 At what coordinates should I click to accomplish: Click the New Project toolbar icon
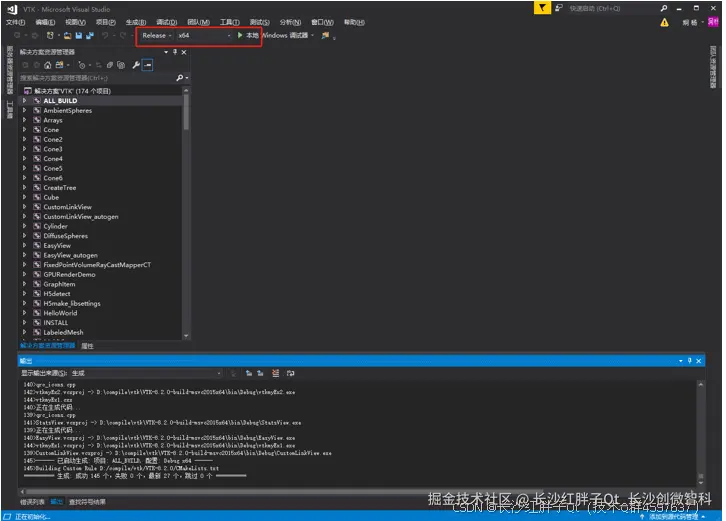[50, 35]
